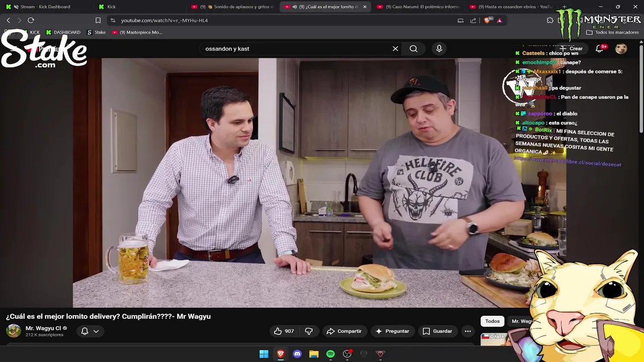The height and width of the screenshot is (362, 644).
Task: Reload the YouTube page
Action: 31,20
